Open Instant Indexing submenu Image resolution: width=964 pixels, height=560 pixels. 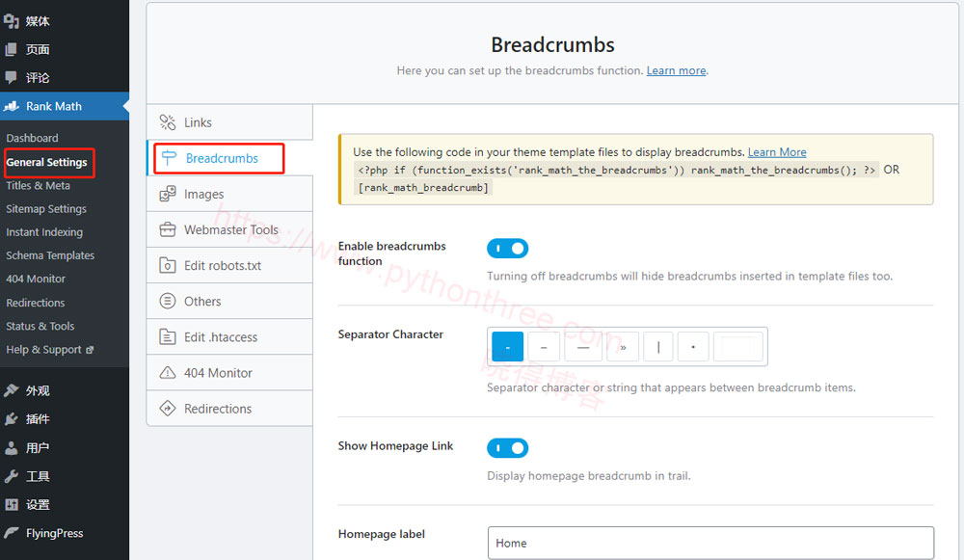click(x=44, y=232)
